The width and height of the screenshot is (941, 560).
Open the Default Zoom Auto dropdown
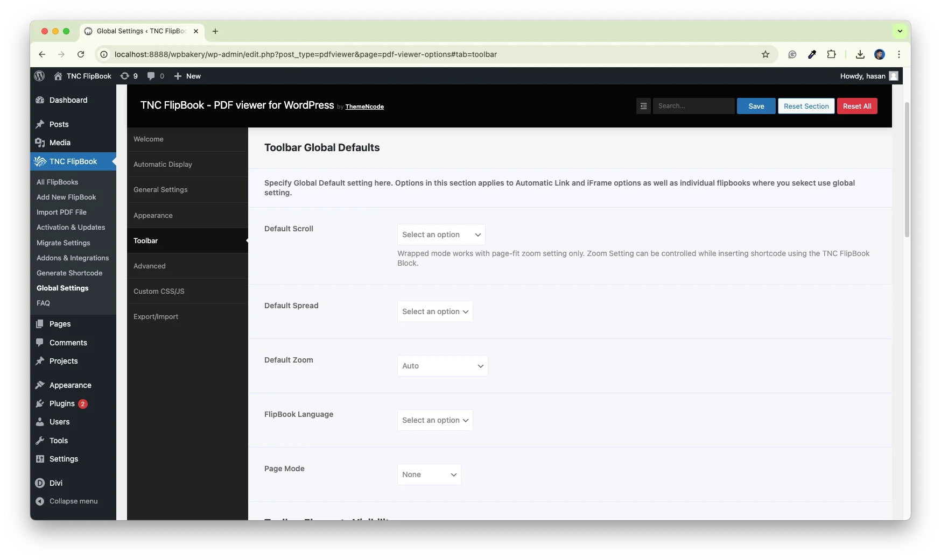(x=443, y=366)
